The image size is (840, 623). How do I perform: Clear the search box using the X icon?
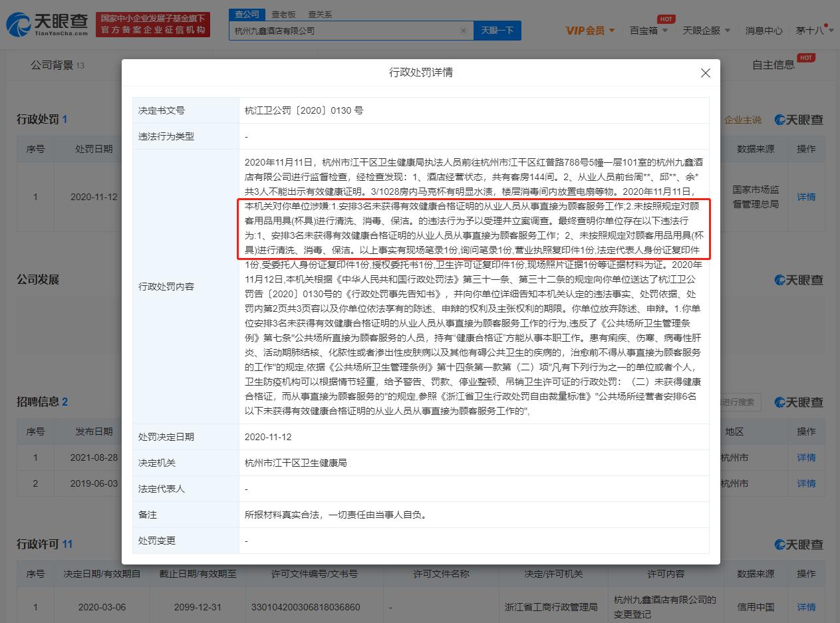464,31
